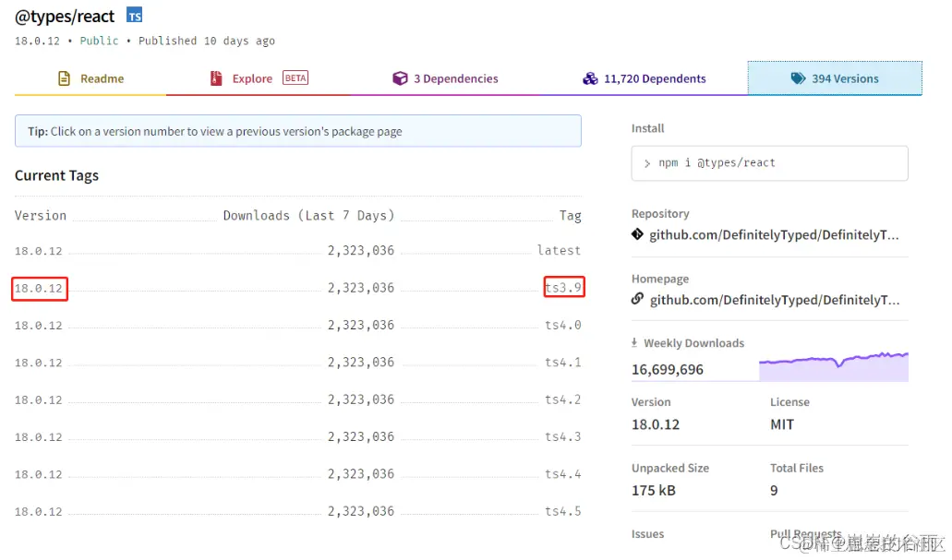Click the weekly downloads sparkline chart
This screenshot has height=560, width=952.
tap(834, 366)
